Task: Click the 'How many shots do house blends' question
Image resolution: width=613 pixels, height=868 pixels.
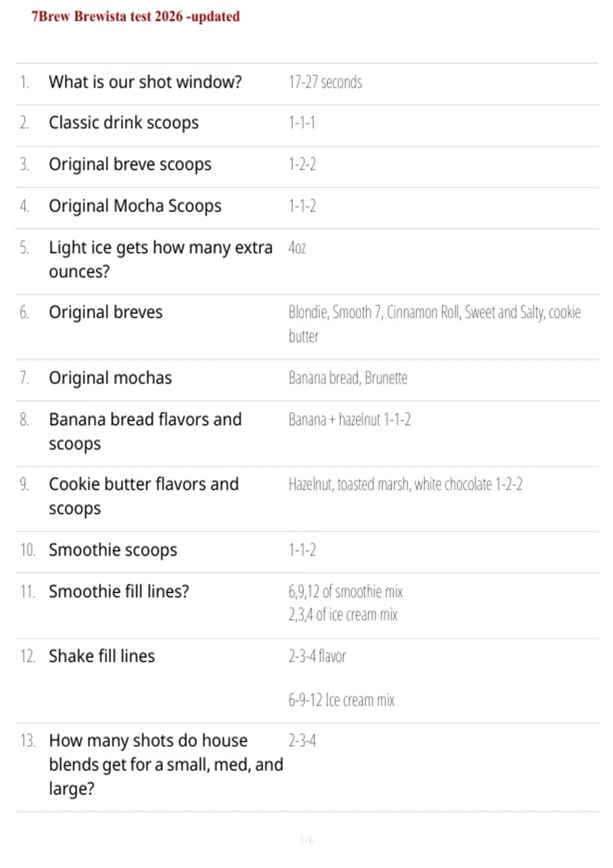Action: click(166, 764)
